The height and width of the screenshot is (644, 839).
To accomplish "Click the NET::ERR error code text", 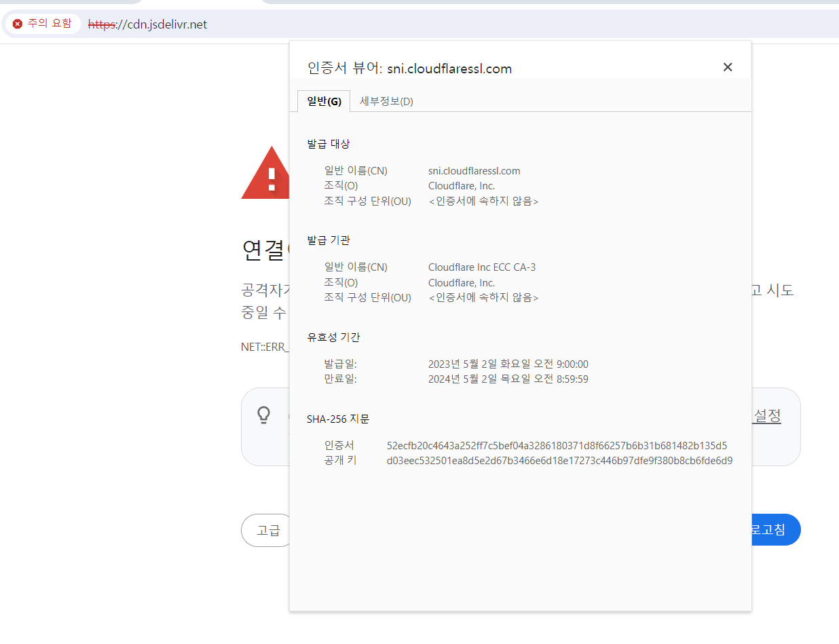I will click(x=265, y=347).
